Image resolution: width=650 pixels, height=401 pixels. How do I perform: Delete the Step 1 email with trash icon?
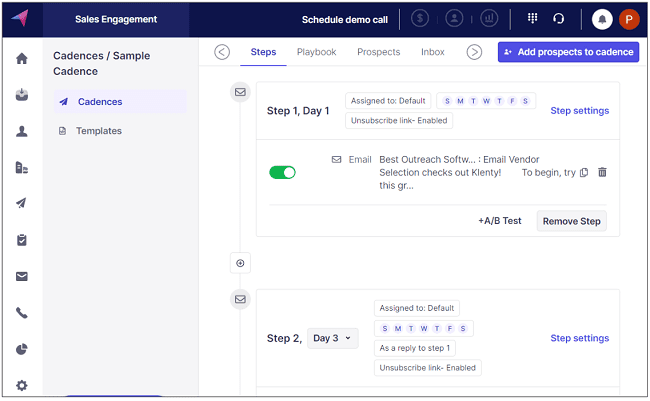[x=602, y=172]
